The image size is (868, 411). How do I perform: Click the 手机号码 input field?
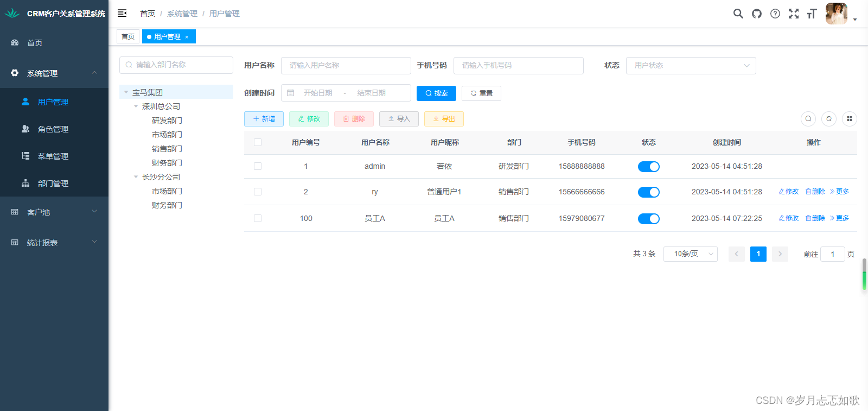[519, 66]
